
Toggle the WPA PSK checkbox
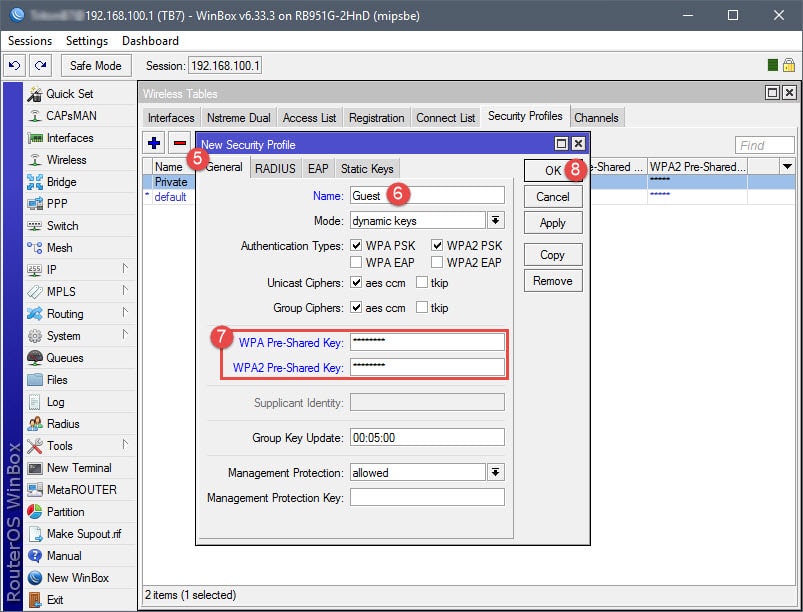[x=356, y=246]
